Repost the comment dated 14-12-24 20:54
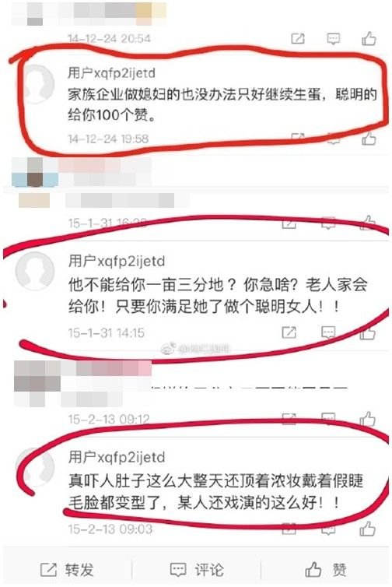This screenshot has width=392, height=587. point(298,39)
